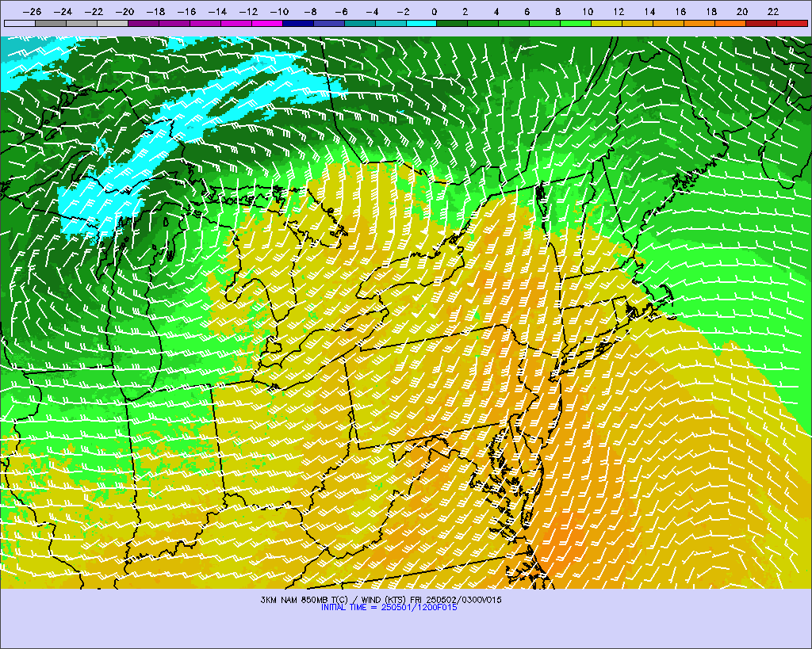
Task: Click the "16" legend label
Action: tap(680, 12)
